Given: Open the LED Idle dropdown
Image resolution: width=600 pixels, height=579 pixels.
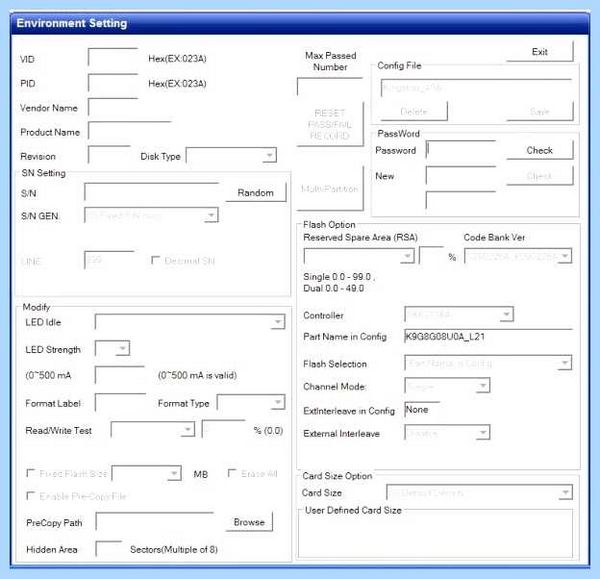Looking at the screenshot, I should (x=190, y=322).
